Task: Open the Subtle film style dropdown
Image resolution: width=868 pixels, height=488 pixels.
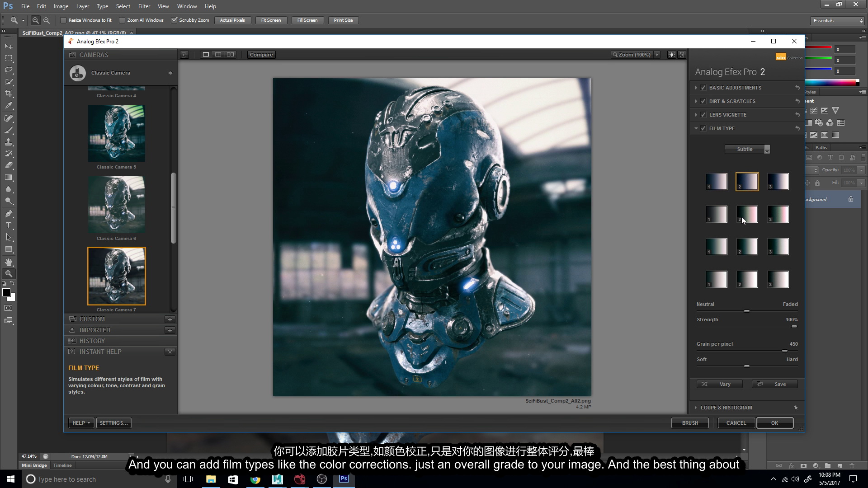Action: point(747,149)
